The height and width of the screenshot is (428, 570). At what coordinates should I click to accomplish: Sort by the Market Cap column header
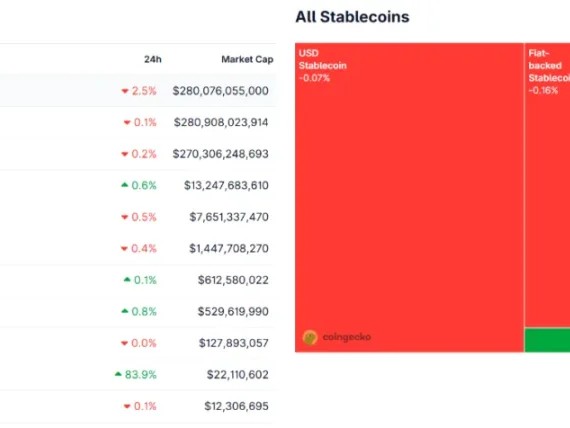click(x=247, y=59)
